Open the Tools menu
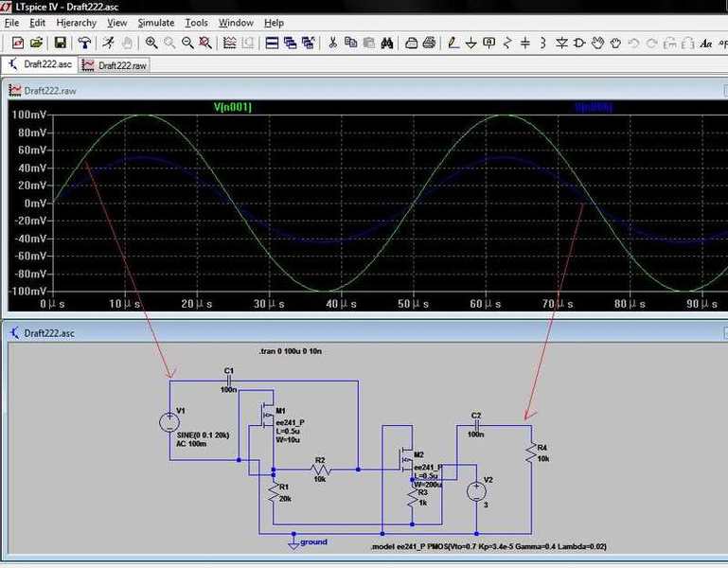This screenshot has width=728, height=568. (196, 23)
